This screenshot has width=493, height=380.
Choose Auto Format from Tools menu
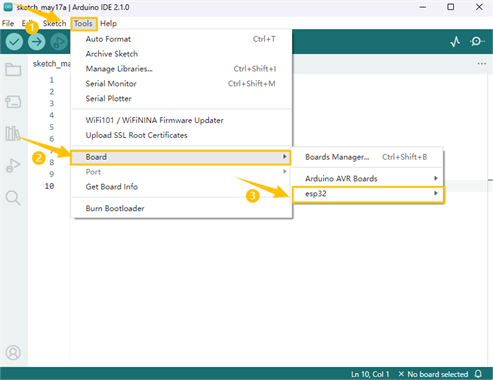(x=182, y=39)
